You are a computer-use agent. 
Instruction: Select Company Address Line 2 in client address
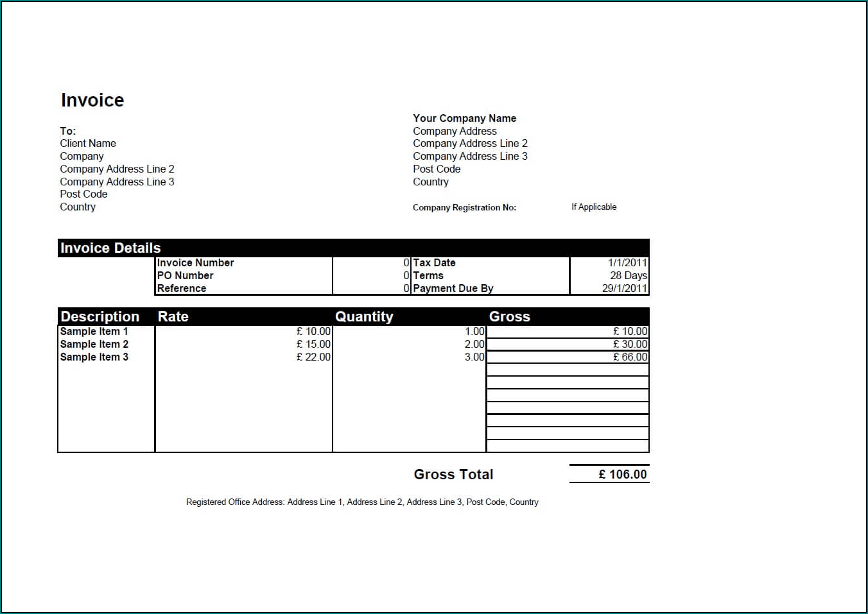tap(117, 169)
